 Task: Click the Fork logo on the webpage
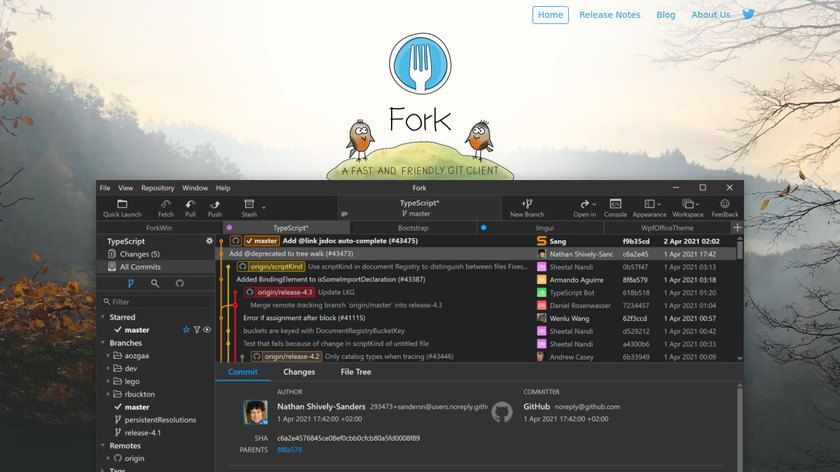point(420,64)
